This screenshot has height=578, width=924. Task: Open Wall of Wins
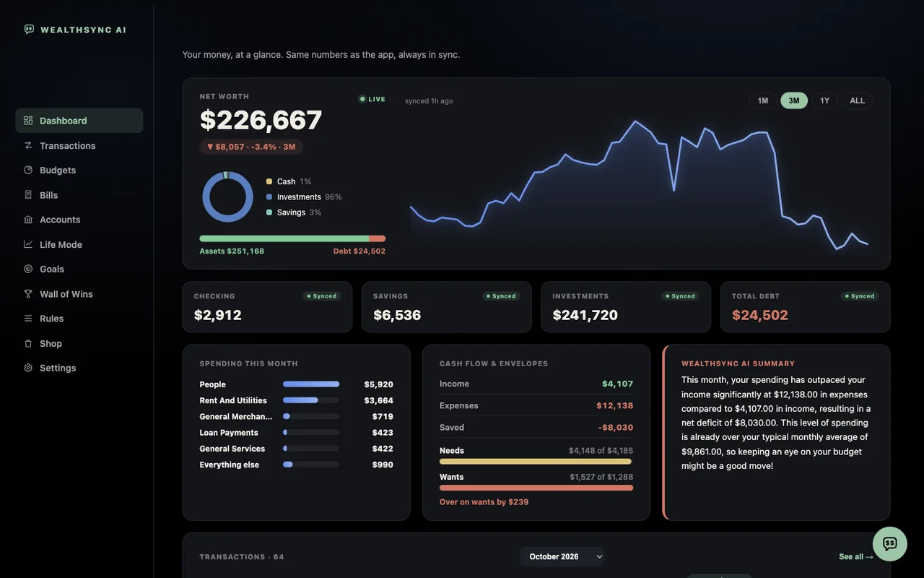point(79,294)
